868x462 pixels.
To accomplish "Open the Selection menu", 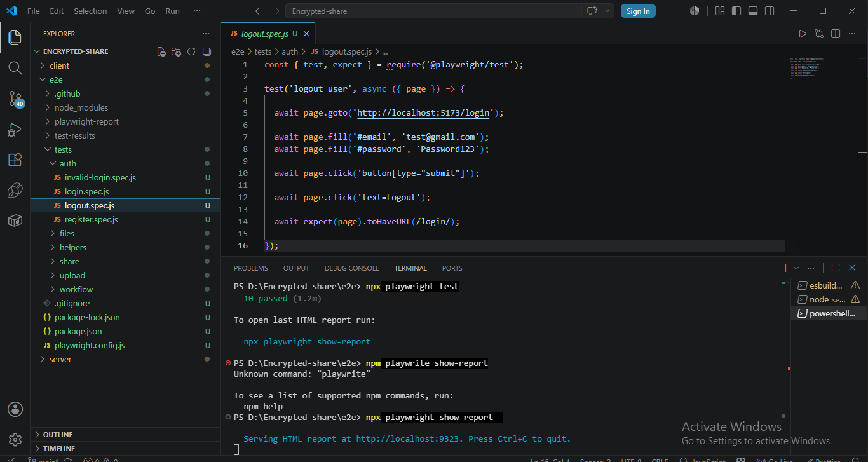I will 90,11.
